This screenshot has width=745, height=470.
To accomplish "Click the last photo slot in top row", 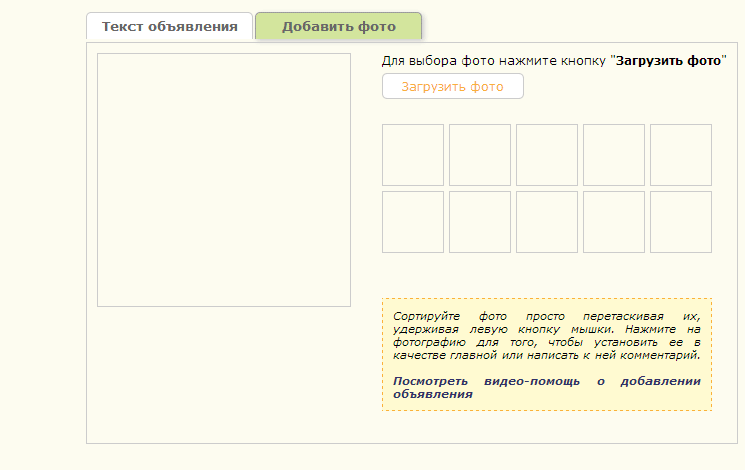I will click(681, 155).
